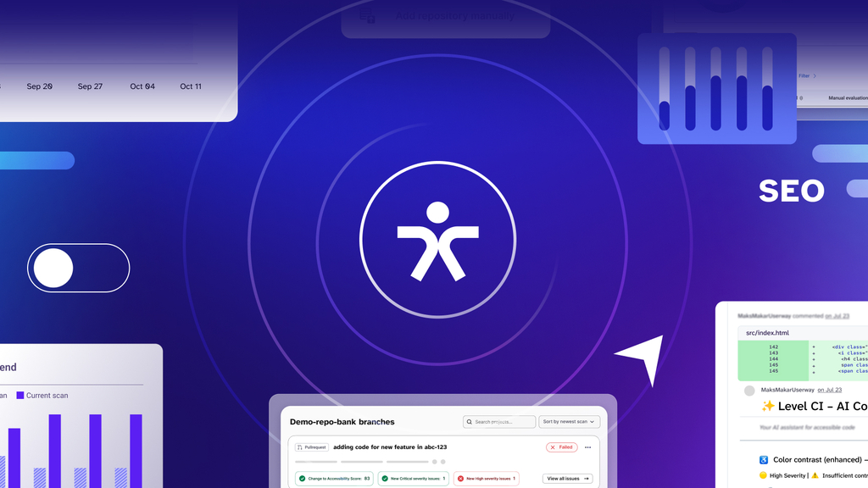
Task: Select the Oct 11 date tab
Action: 190,86
